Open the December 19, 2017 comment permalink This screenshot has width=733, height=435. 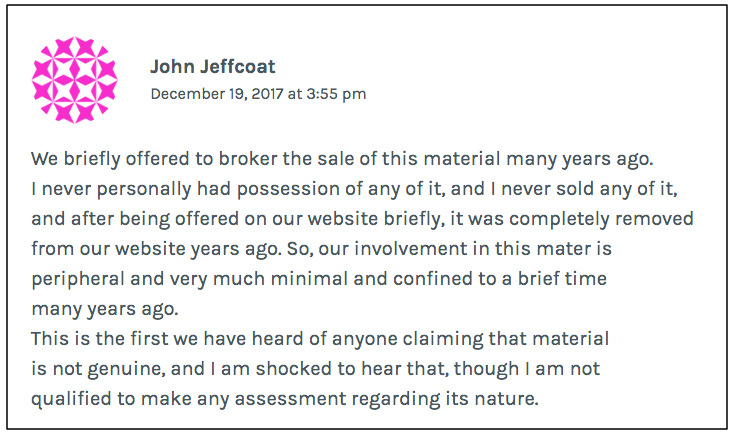click(258, 94)
